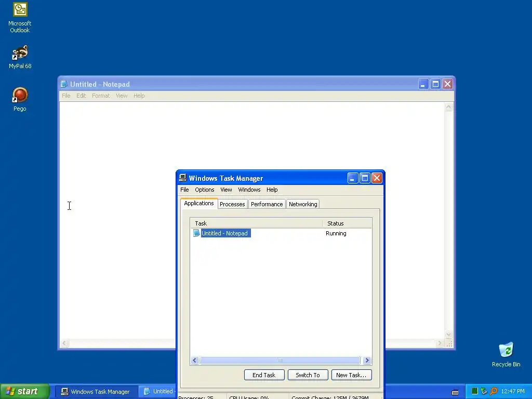The image size is (532, 399).
Task: Open the Notepad File menu
Action: (x=66, y=96)
